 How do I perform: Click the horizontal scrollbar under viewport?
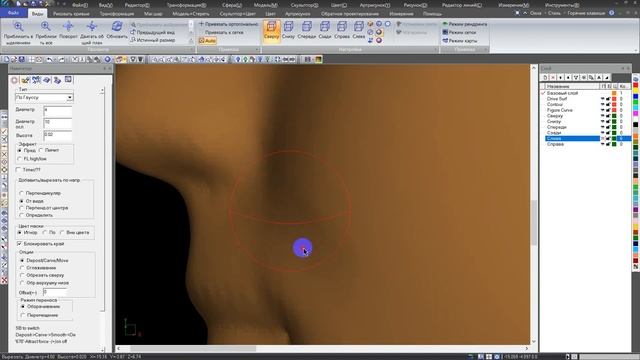(322, 349)
